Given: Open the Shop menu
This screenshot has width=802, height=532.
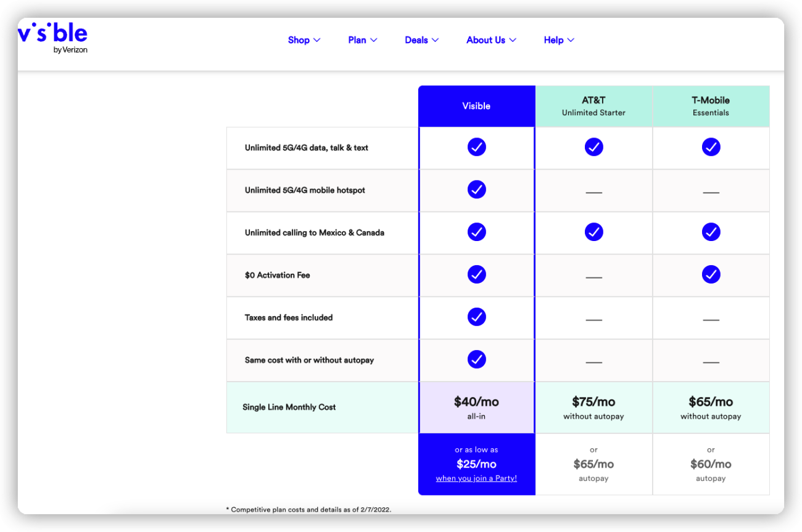Looking at the screenshot, I should (x=304, y=40).
